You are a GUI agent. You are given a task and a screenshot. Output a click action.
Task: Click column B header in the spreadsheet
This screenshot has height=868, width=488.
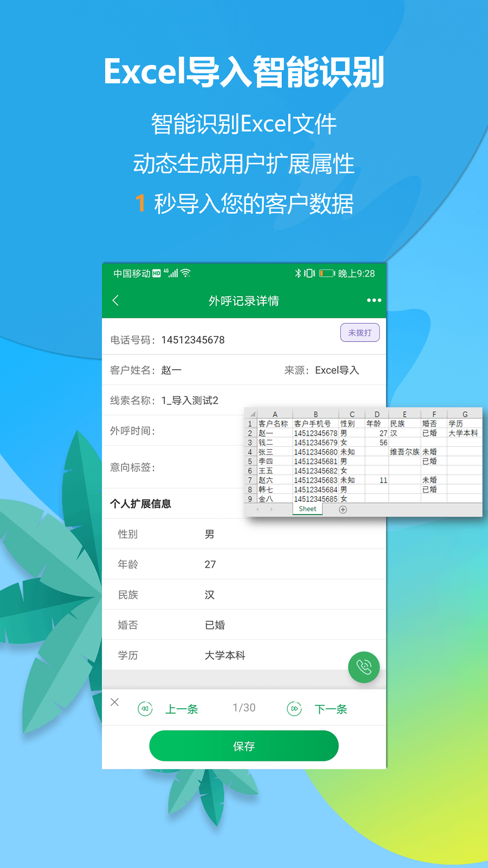(316, 414)
